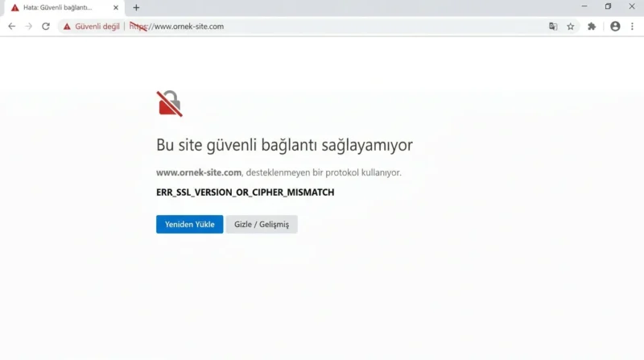
Task: Open the user profile icon
Action: coord(615,27)
